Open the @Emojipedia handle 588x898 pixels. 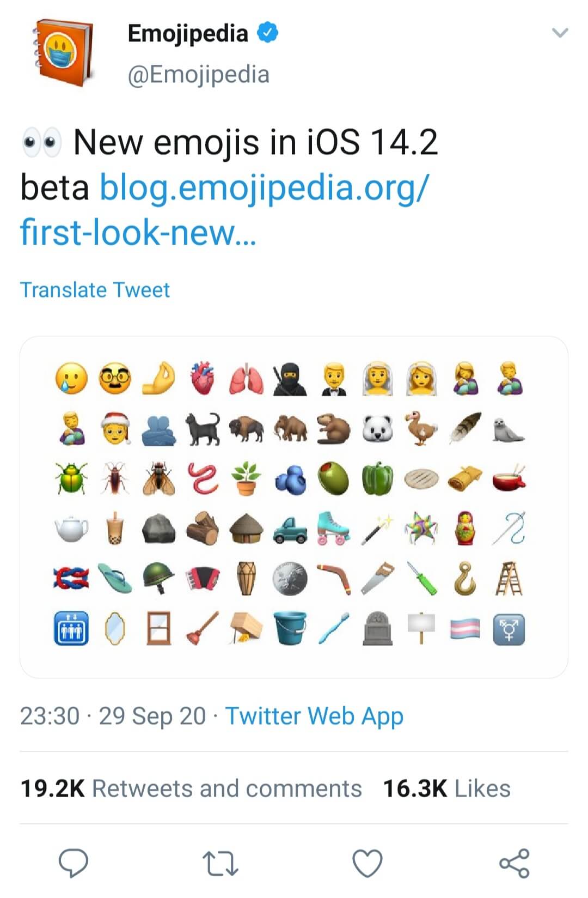[x=198, y=75]
